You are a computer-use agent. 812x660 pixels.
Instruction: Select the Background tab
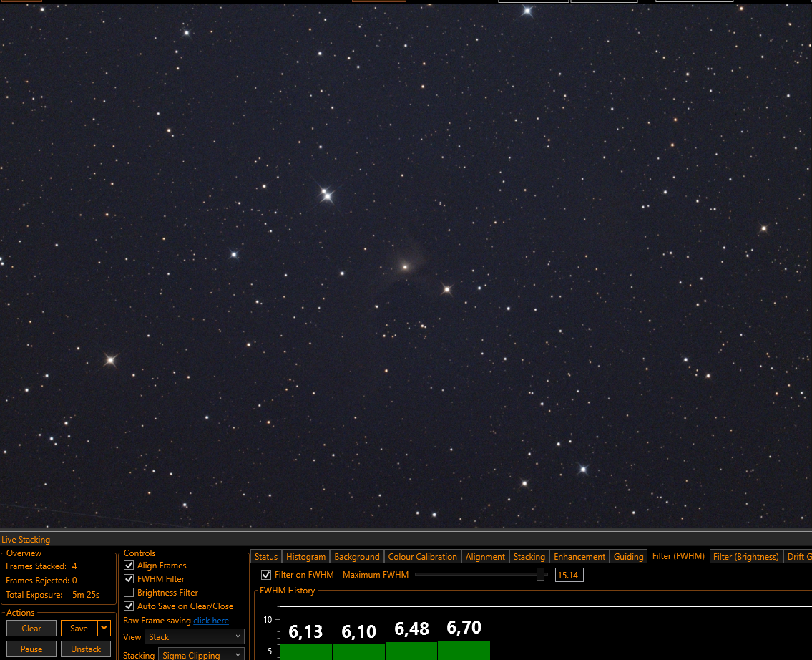click(357, 556)
